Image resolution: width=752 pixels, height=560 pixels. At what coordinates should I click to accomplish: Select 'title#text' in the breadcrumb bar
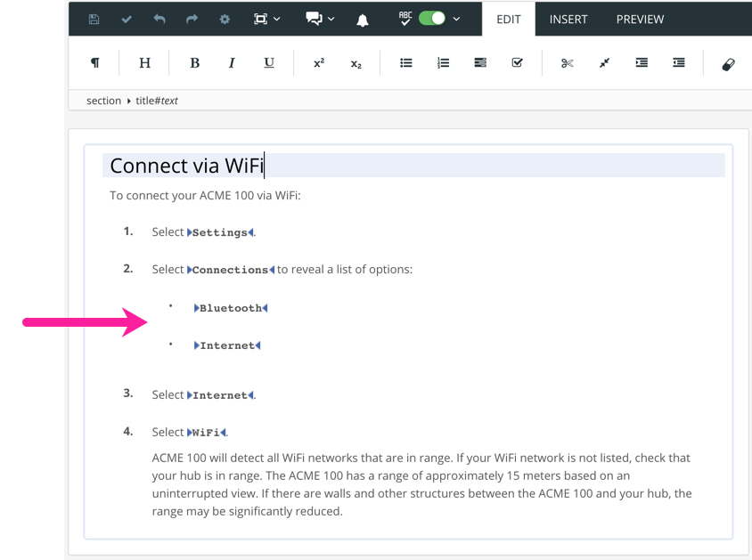click(156, 101)
